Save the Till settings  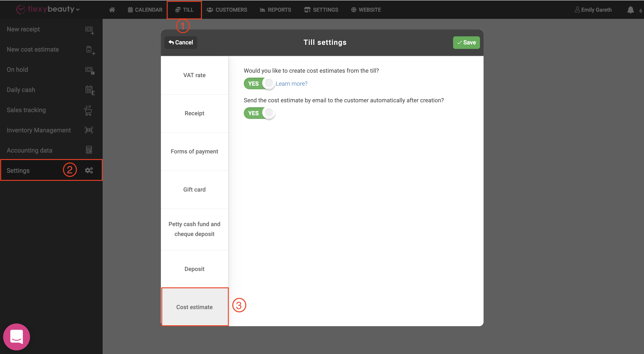(x=466, y=43)
